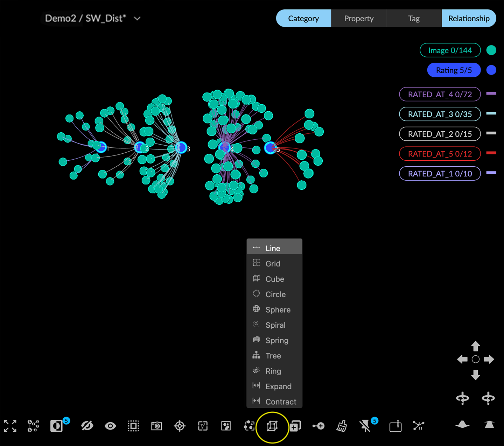The width and height of the screenshot is (504, 446).
Task: Select Tree layout option
Action: point(273,356)
